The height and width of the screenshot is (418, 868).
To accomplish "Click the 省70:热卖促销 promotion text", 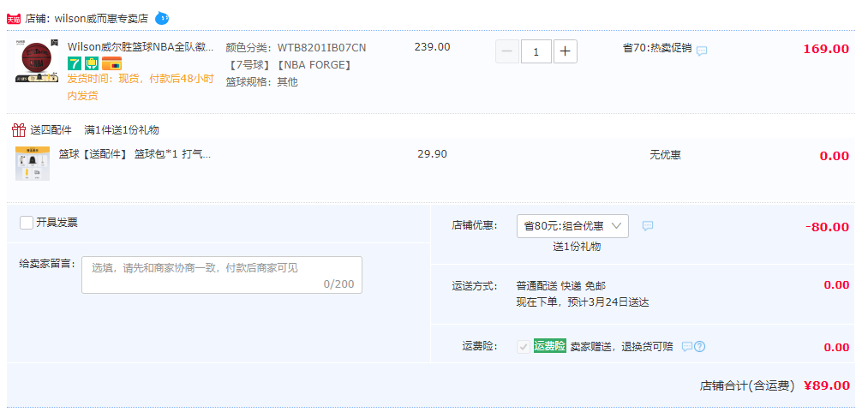I will 657,48.
